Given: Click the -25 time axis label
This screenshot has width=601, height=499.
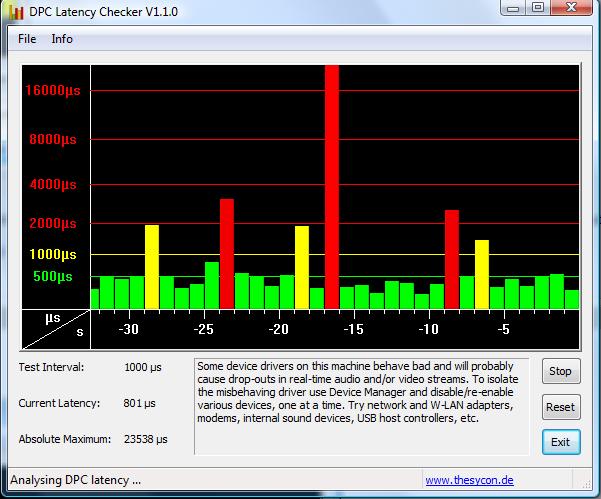Looking at the screenshot, I should 203,329.
